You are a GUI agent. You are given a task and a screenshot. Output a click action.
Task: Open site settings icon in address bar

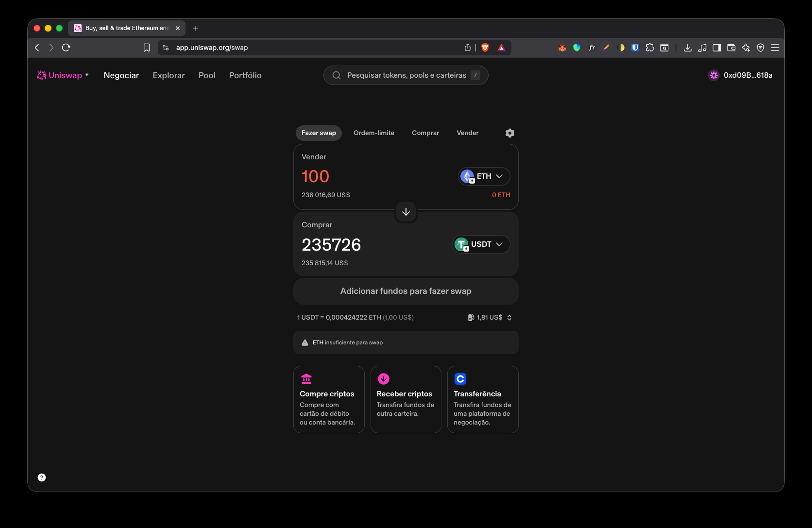click(166, 48)
